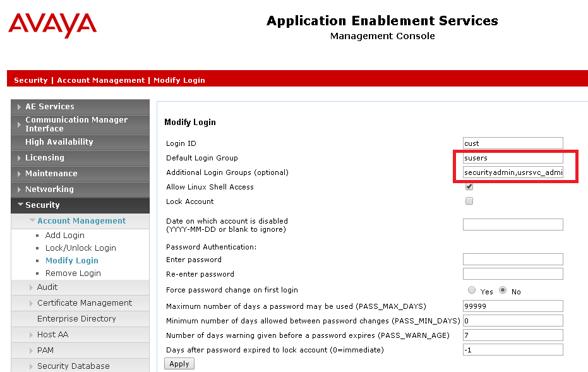Click the Default Login Group field
This screenshot has width=588, height=372.
coord(513,157)
